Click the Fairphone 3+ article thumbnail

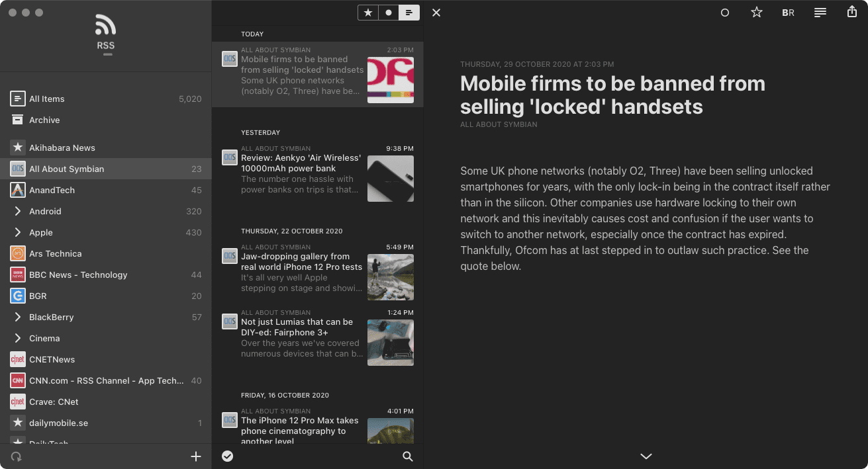pyautogui.click(x=391, y=343)
